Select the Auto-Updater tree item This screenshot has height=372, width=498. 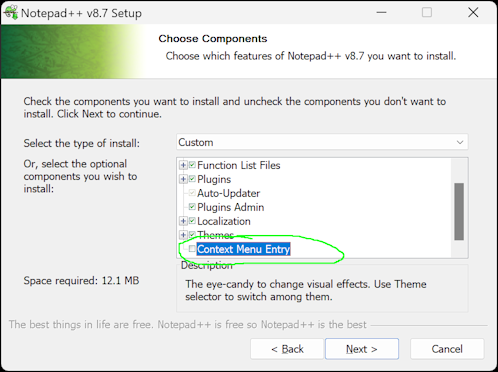228,193
